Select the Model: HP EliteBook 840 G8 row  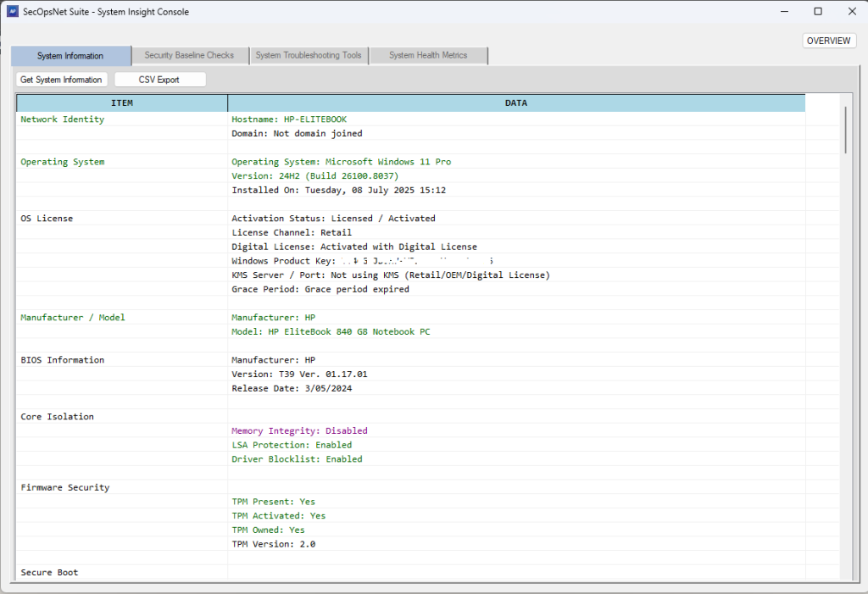pyautogui.click(x=331, y=331)
